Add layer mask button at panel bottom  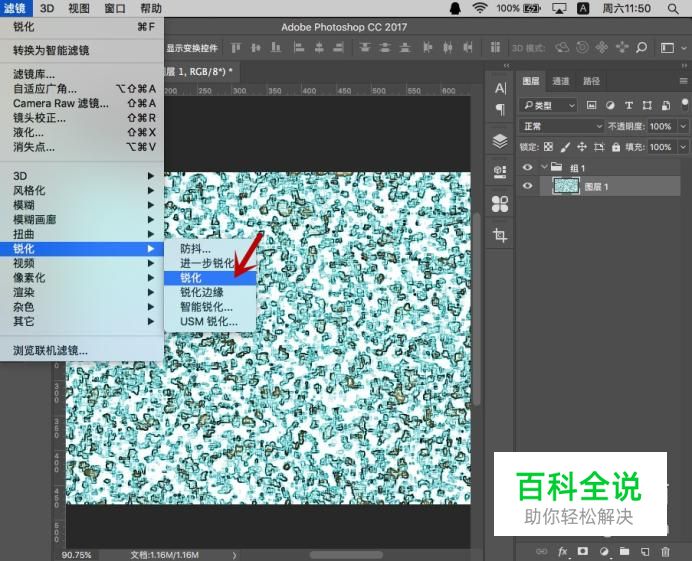coord(583,551)
